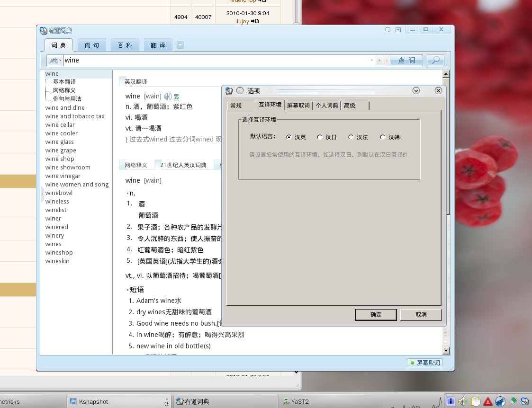Screen dimensions: 532x408
Task: Select 'wineskin' in word list
Action: (x=57, y=261)
